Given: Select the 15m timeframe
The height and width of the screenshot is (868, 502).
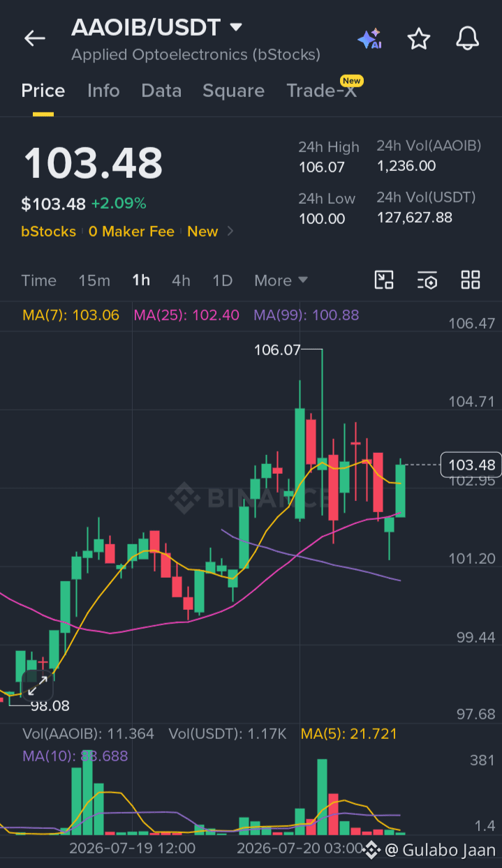Looking at the screenshot, I should [x=94, y=280].
